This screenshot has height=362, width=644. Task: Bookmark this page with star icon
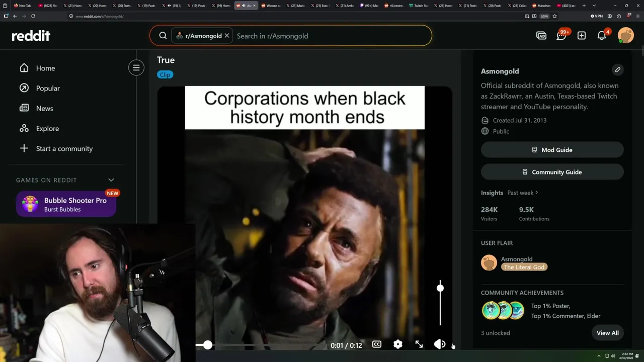click(554, 16)
